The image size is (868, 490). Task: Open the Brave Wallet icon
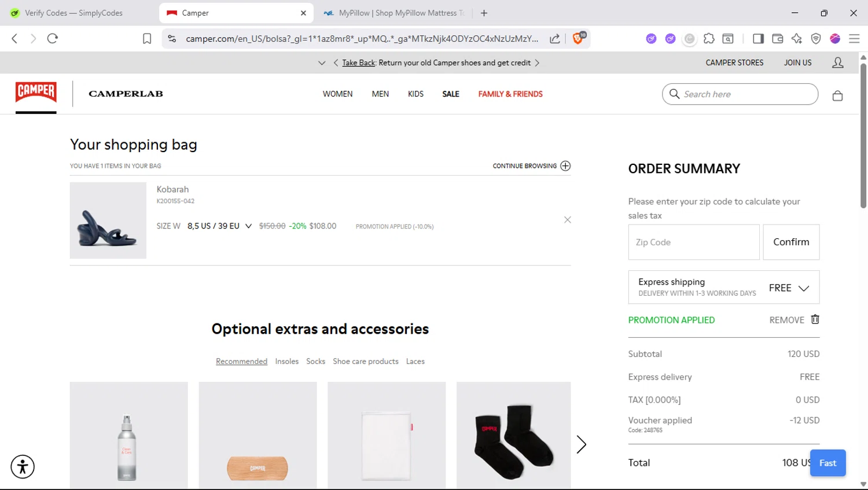click(x=777, y=39)
